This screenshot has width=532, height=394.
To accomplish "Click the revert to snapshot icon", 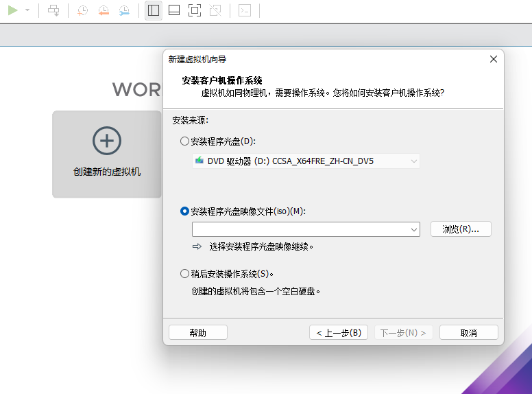I will point(104,10).
